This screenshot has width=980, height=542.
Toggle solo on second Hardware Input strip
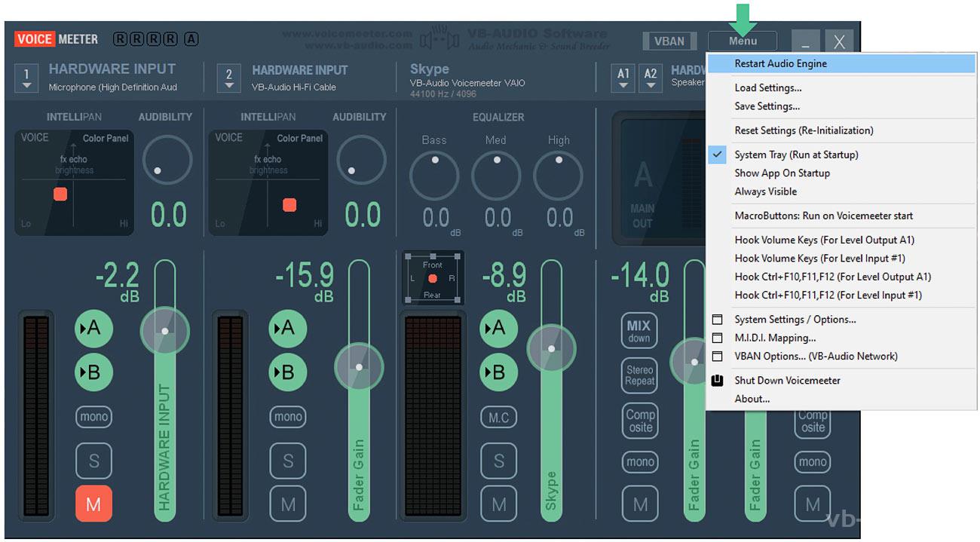click(288, 461)
